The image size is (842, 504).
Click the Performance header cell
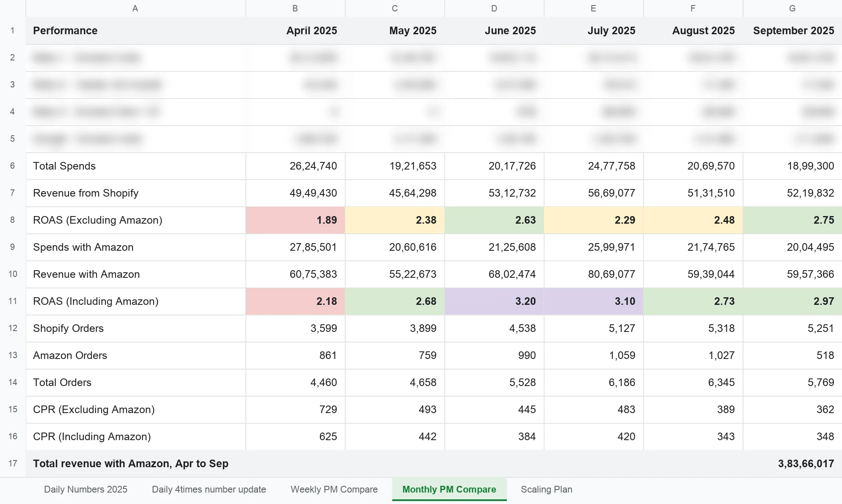pos(135,30)
